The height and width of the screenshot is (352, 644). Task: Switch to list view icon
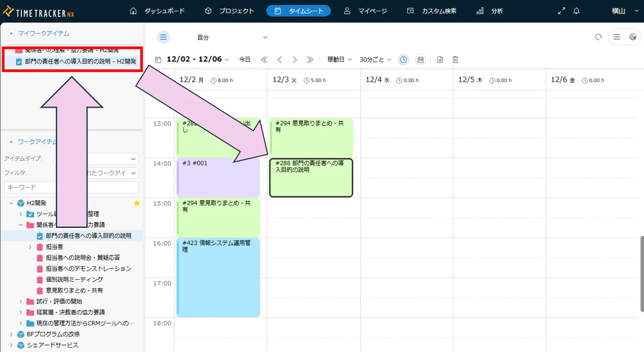[x=617, y=37]
